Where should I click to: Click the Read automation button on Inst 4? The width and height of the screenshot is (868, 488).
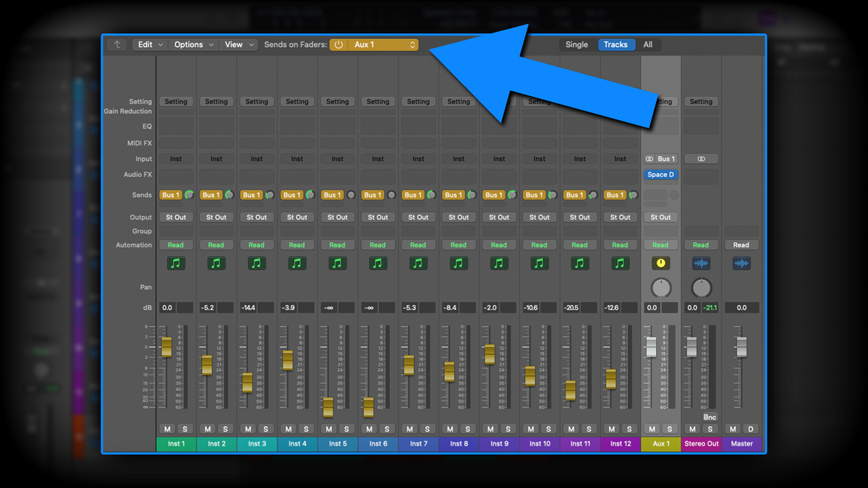(297, 244)
